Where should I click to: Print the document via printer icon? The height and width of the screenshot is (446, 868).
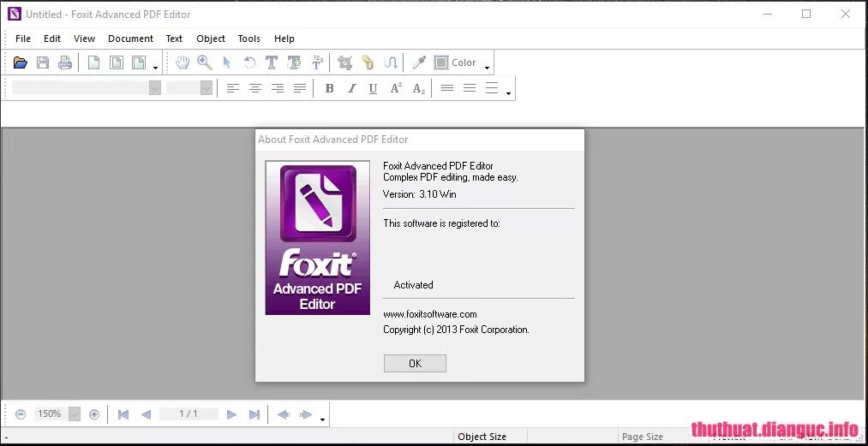65,62
